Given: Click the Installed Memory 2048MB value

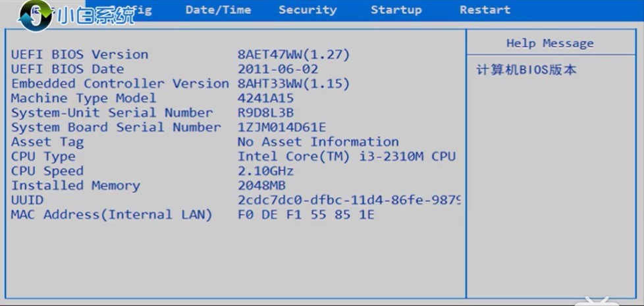Looking at the screenshot, I should [261, 186].
